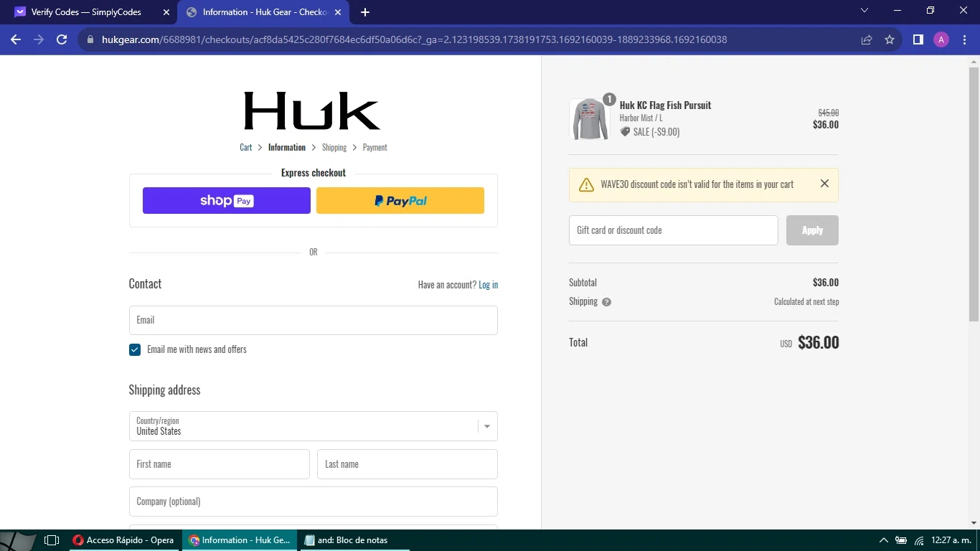
Task: Focus the Company (optional) field
Action: click(x=314, y=501)
